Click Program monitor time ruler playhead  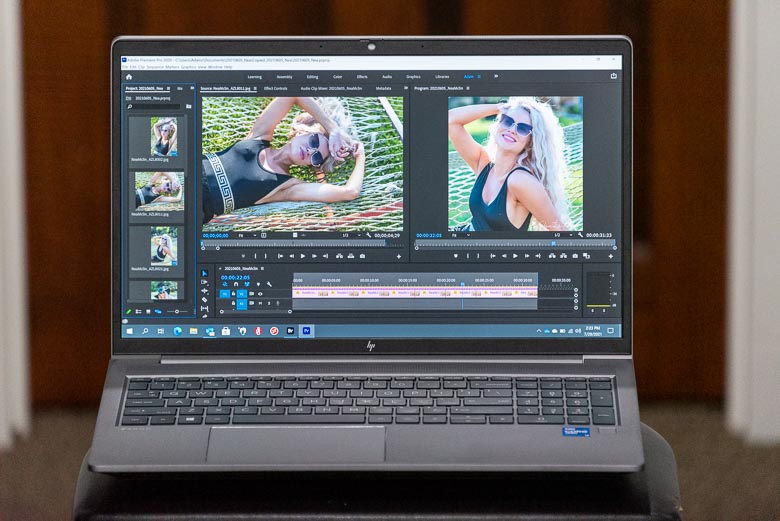coord(553,243)
